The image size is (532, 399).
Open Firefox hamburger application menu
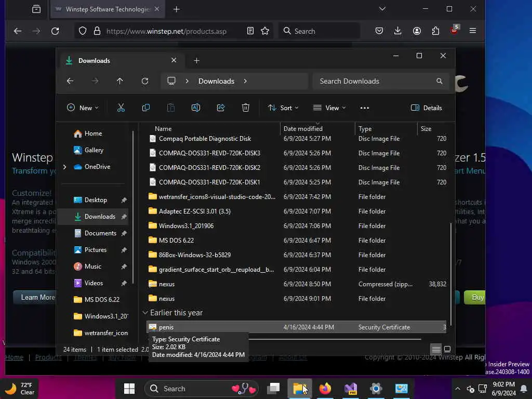[473, 31]
